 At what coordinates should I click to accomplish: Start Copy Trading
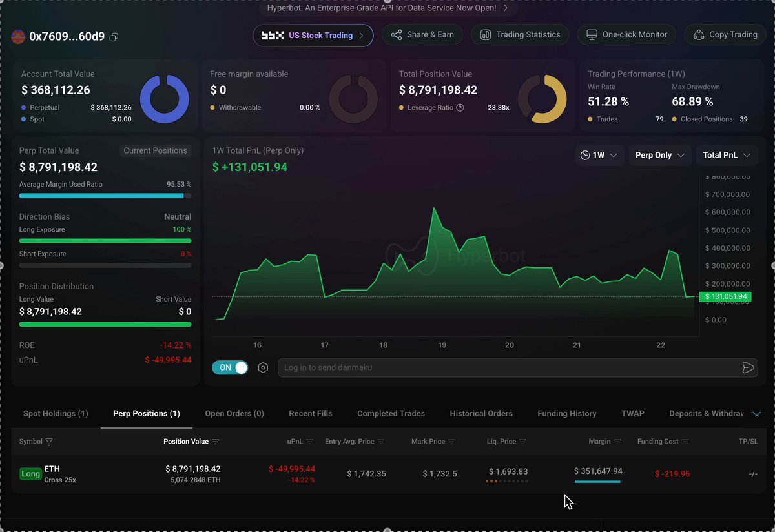(725, 35)
